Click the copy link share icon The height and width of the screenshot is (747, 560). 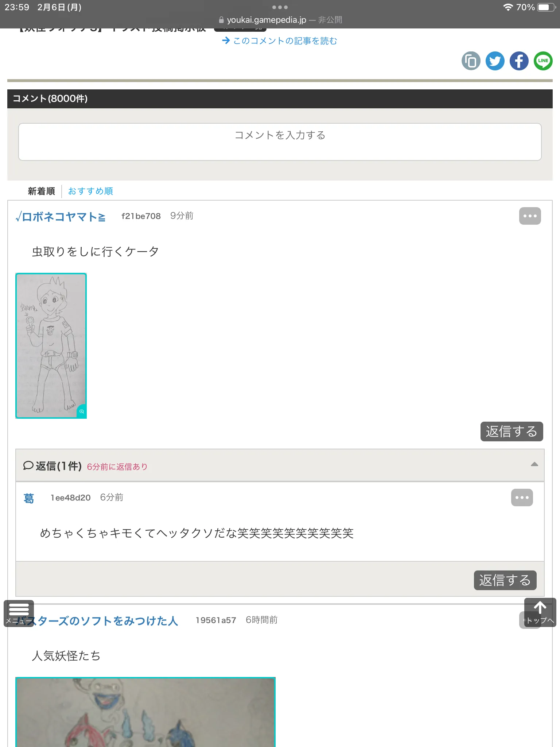pyautogui.click(x=471, y=61)
